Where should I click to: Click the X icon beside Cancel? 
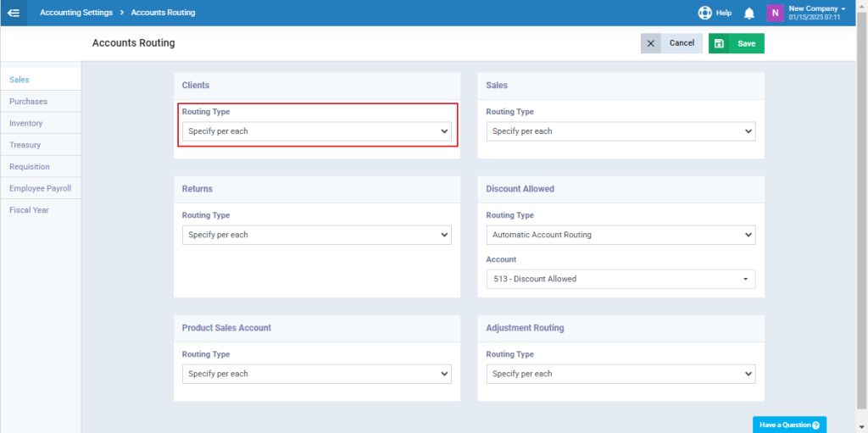(x=650, y=43)
